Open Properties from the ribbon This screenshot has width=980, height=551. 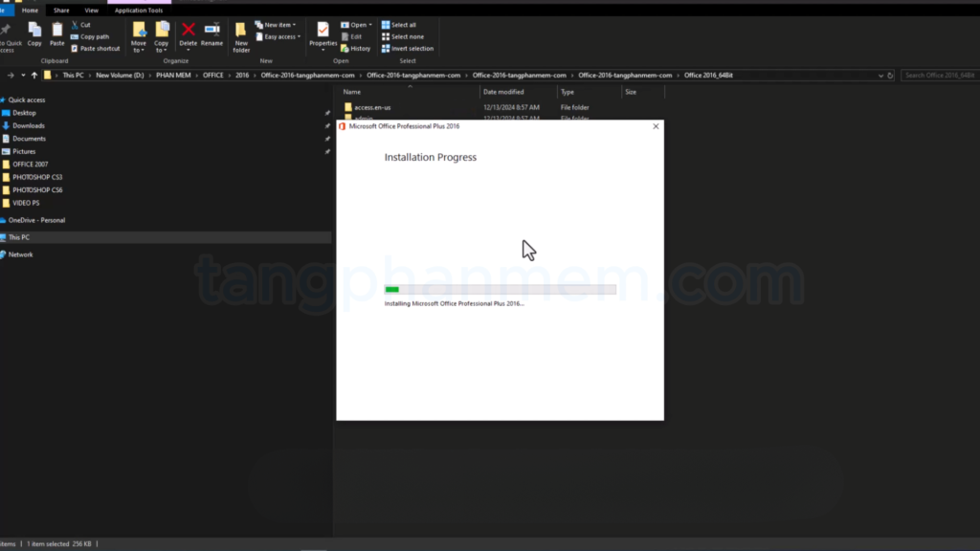323,35
